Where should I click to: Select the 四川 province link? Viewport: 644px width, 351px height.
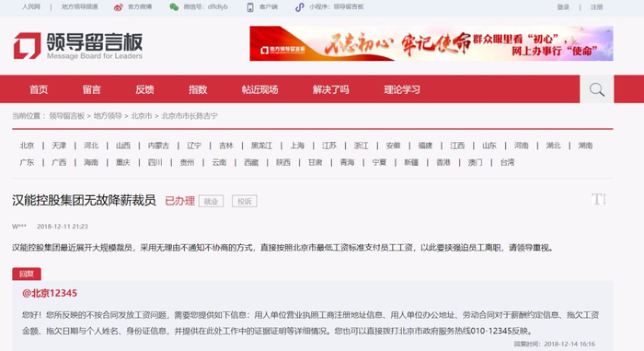click(x=155, y=162)
